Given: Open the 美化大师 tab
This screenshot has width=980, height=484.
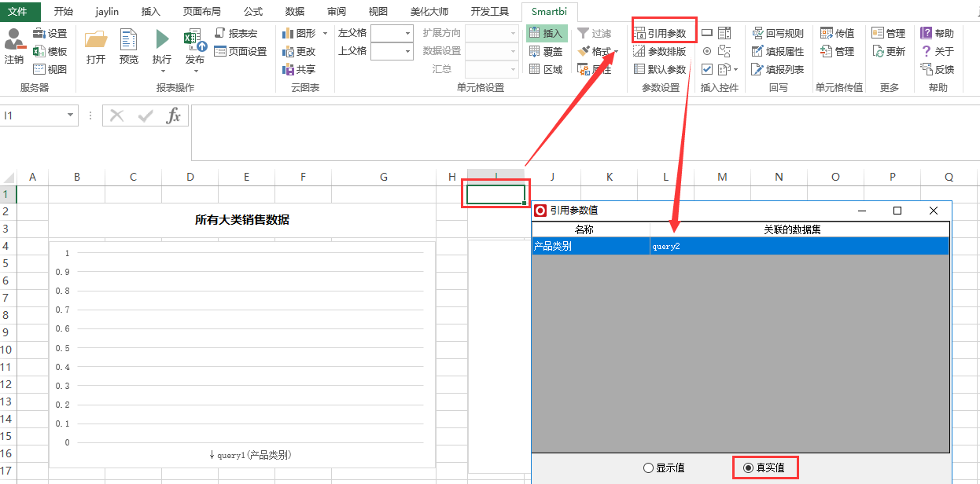Looking at the screenshot, I should (429, 12).
